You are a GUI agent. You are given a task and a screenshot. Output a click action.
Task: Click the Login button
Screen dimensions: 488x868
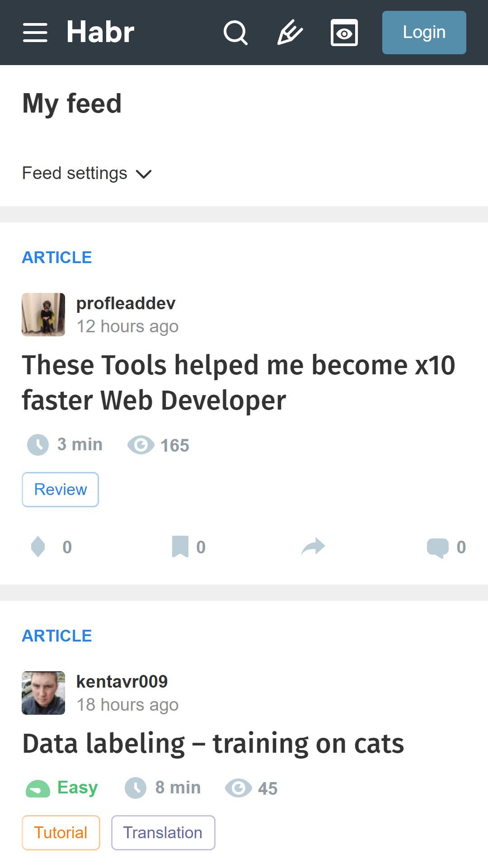[x=424, y=33]
